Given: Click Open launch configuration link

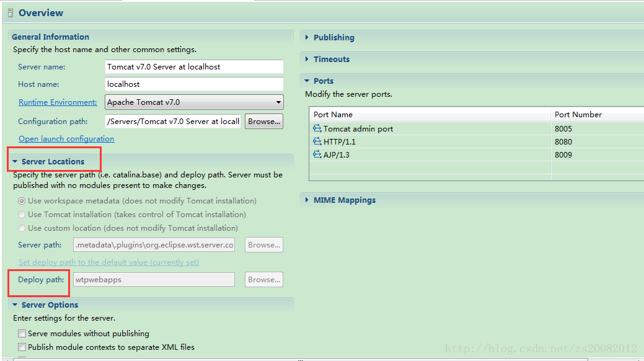Looking at the screenshot, I should pos(66,138).
